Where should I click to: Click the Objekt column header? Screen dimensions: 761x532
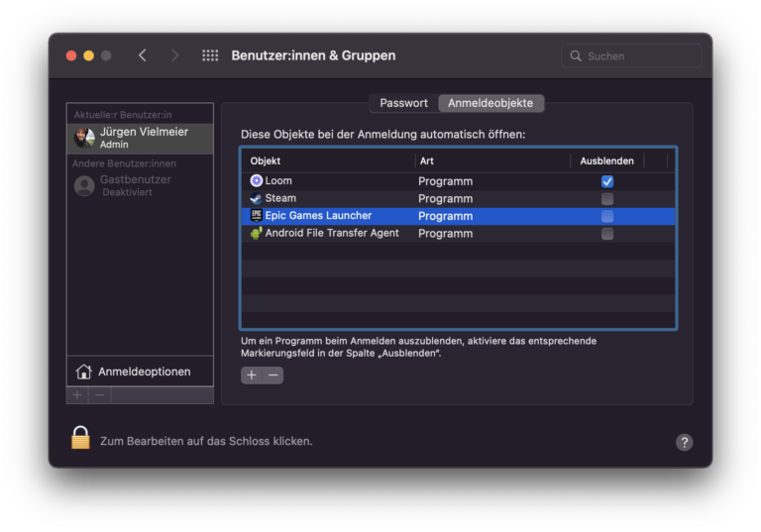(266, 161)
